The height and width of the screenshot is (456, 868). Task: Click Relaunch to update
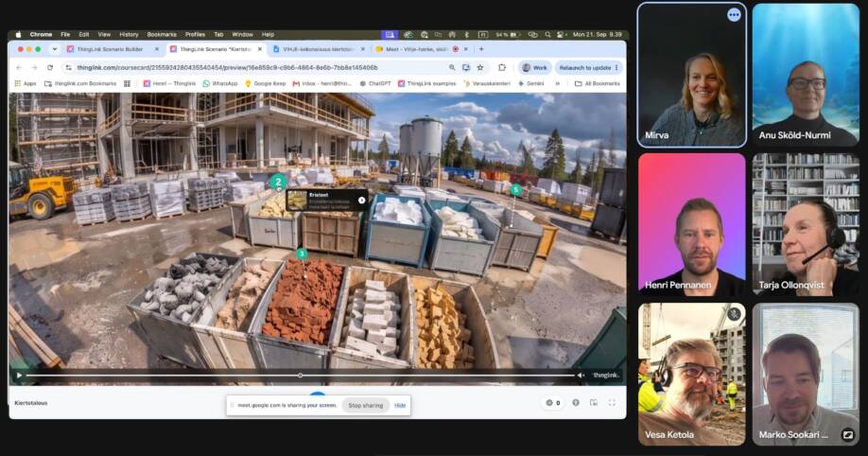(584, 67)
